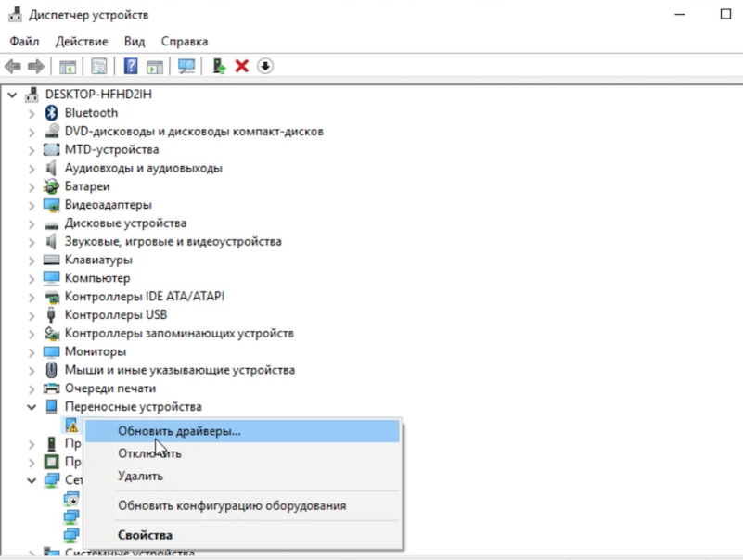Choose Отключить in the context menu

[x=242, y=453]
